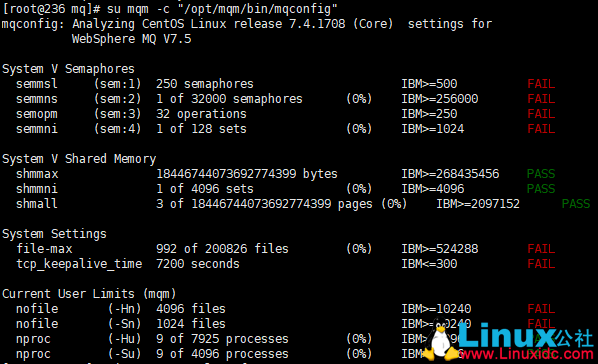The height and width of the screenshot is (364, 598).
Task: Select "32 operations" value
Action: click(x=201, y=114)
